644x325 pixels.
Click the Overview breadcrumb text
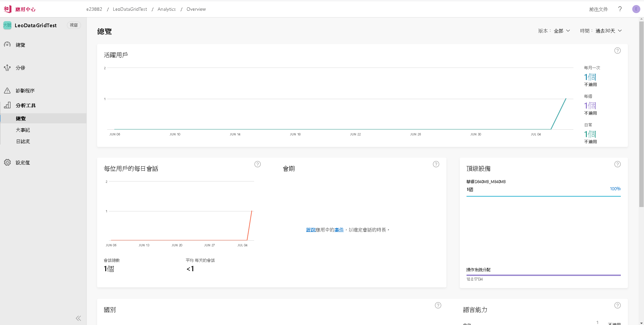[x=196, y=9]
